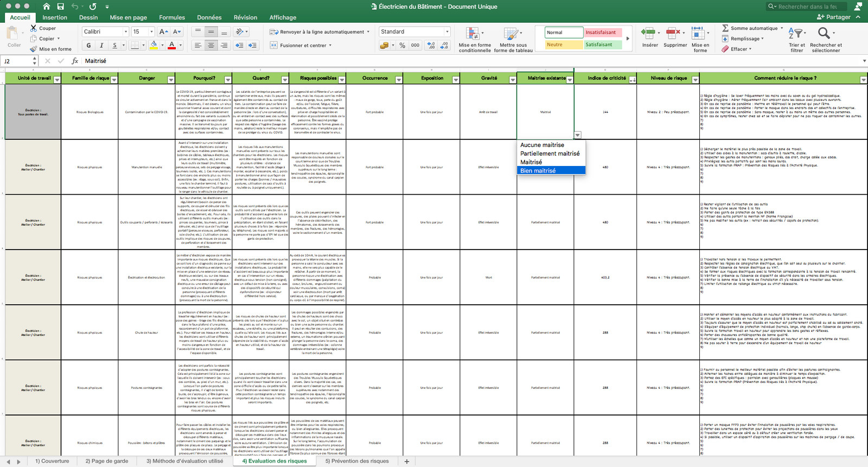Open the Calibri font name dropdown

(x=126, y=31)
